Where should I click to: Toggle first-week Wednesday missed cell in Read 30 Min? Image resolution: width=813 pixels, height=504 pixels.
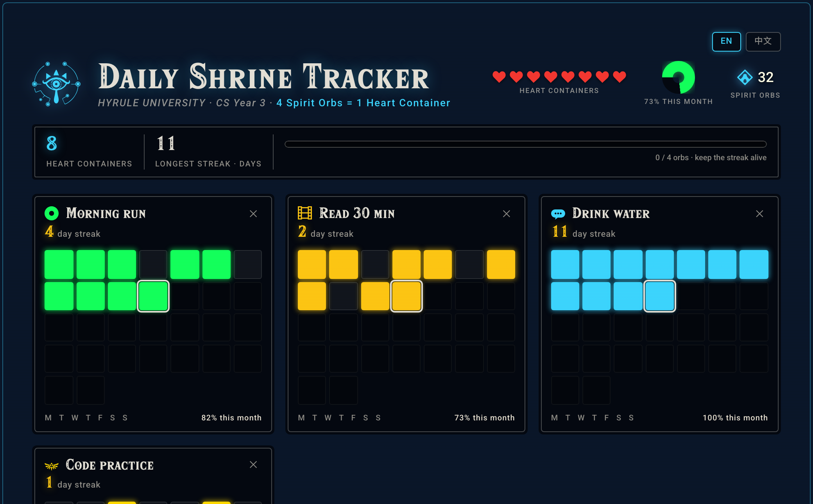[x=375, y=265]
